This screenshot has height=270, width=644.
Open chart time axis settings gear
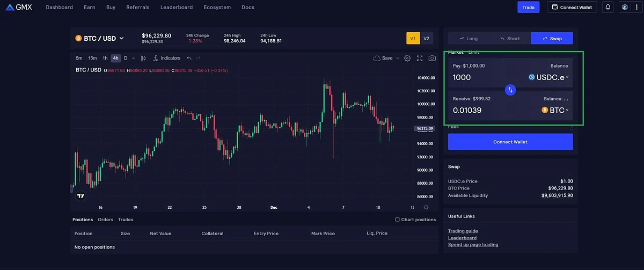(426, 207)
